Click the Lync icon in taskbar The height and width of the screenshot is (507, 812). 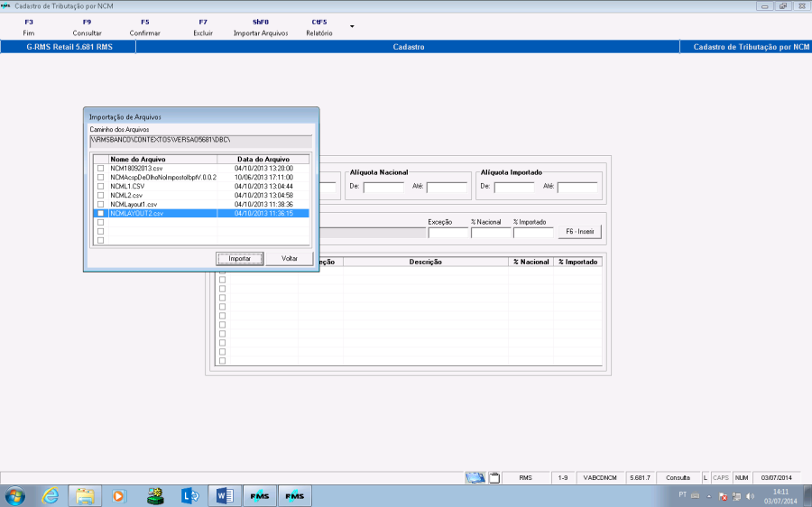pyautogui.click(x=189, y=495)
